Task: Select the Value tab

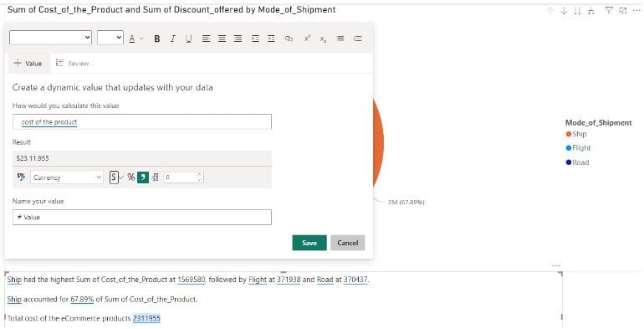Action: point(28,64)
